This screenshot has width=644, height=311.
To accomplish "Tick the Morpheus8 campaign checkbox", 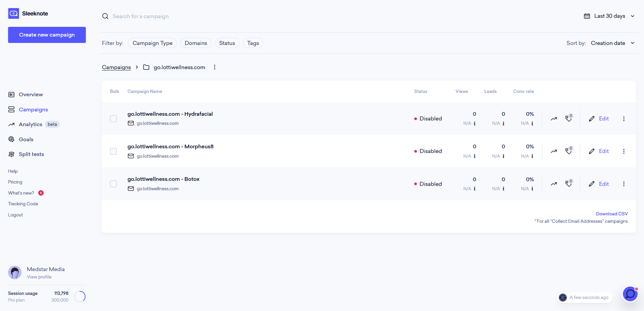I will tap(113, 151).
